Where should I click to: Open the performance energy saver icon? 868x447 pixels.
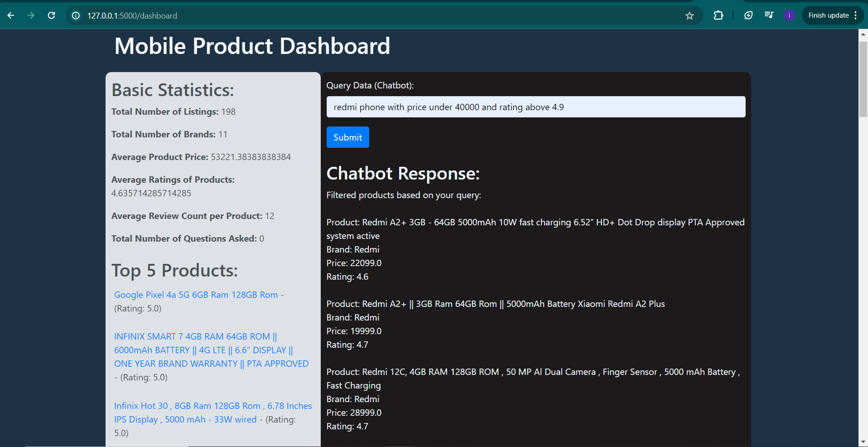click(748, 15)
